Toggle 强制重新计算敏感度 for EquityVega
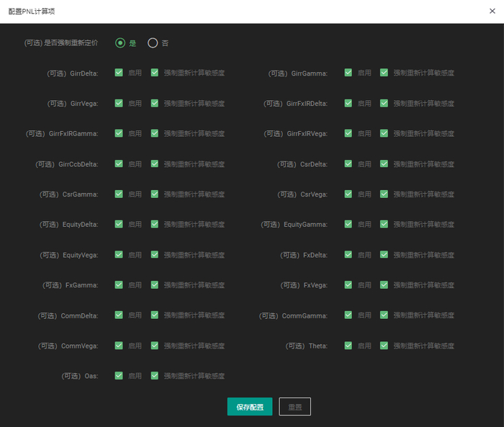 (x=155, y=255)
